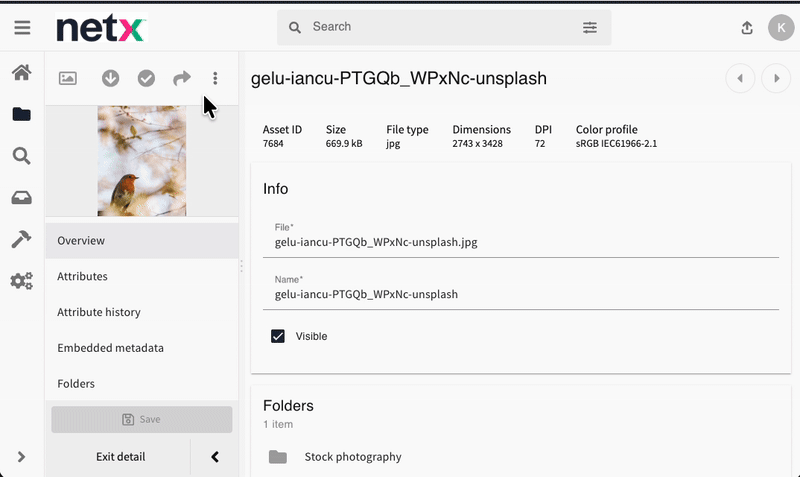Image resolution: width=800 pixels, height=477 pixels.
Task: Open the hamburger main menu
Action: 22,28
